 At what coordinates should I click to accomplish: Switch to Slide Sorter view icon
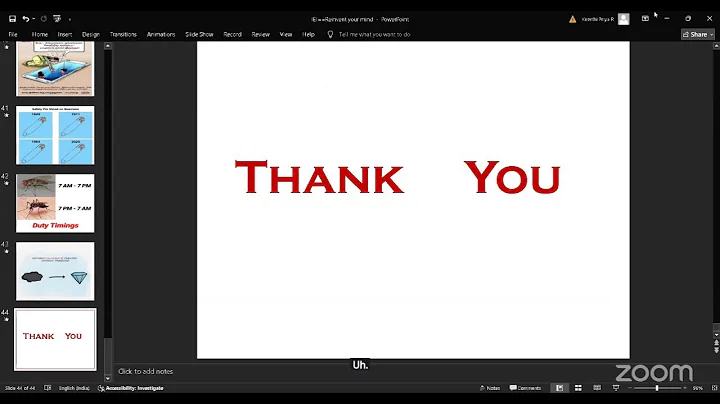[578, 388]
